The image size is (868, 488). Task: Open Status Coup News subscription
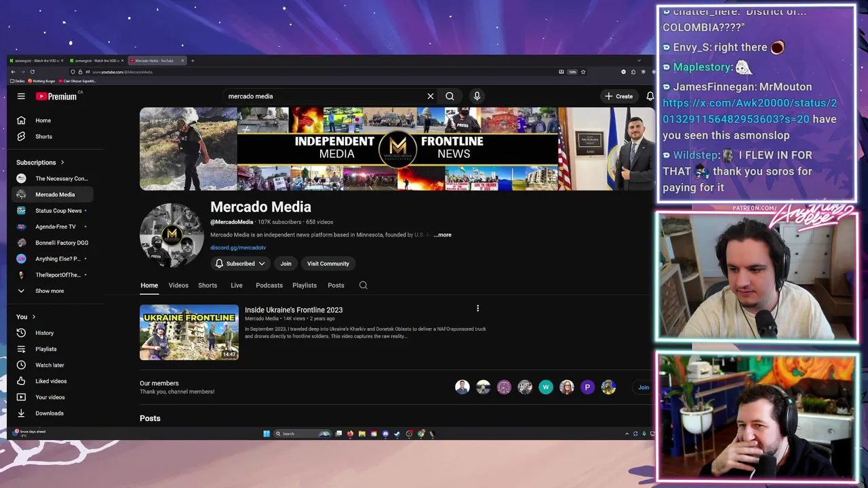click(x=53, y=211)
